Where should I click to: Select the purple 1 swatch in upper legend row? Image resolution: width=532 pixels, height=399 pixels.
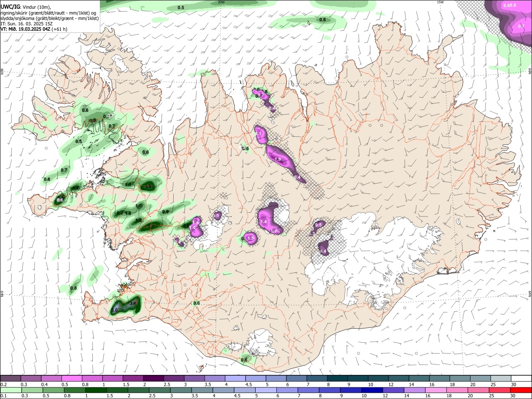pos(113,378)
